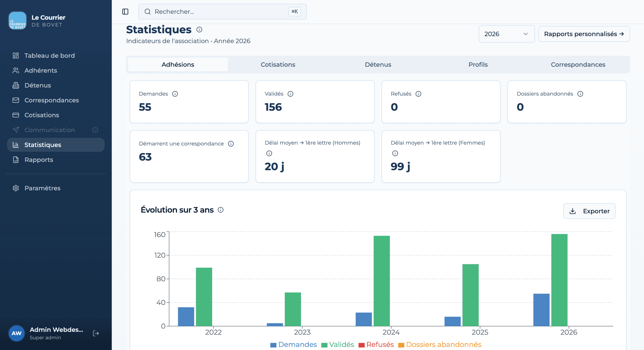Click the Admin Webdes... user name
This screenshot has height=350, width=644.
[x=56, y=329]
